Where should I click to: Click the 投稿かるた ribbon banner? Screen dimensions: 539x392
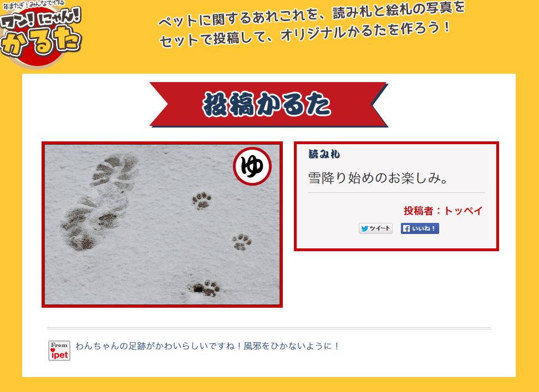click(x=269, y=104)
